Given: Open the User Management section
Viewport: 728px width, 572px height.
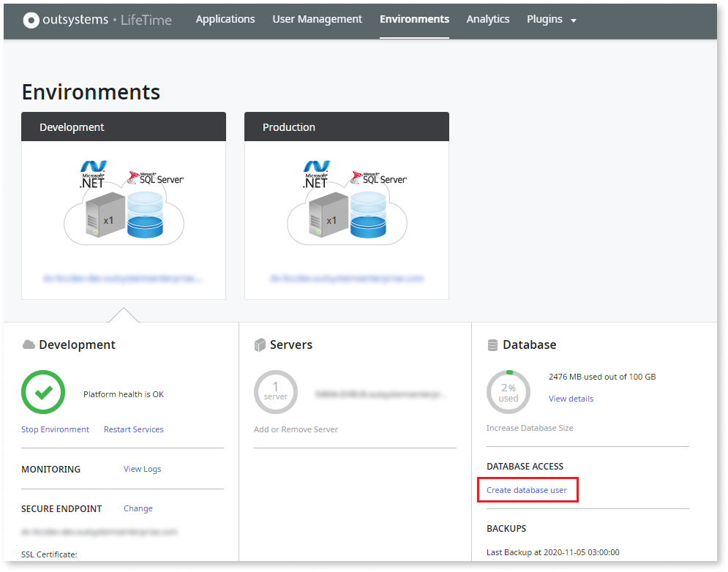Looking at the screenshot, I should point(317,19).
